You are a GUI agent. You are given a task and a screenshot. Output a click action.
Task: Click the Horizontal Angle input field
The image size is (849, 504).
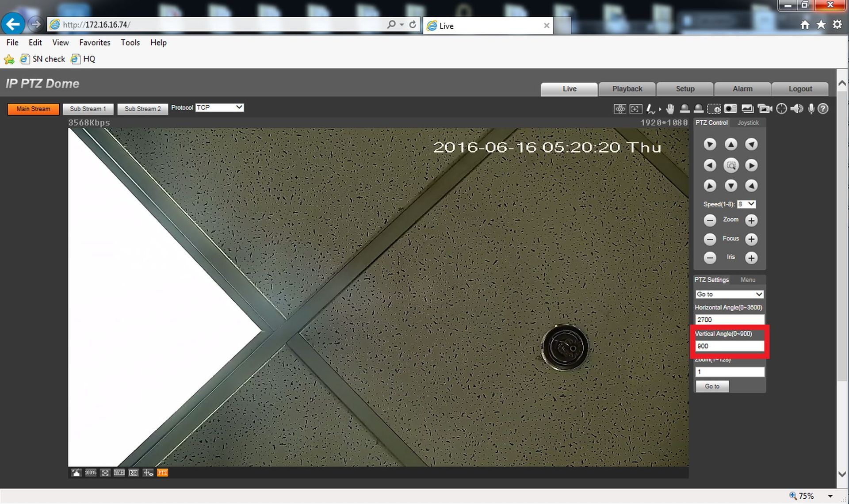(729, 320)
